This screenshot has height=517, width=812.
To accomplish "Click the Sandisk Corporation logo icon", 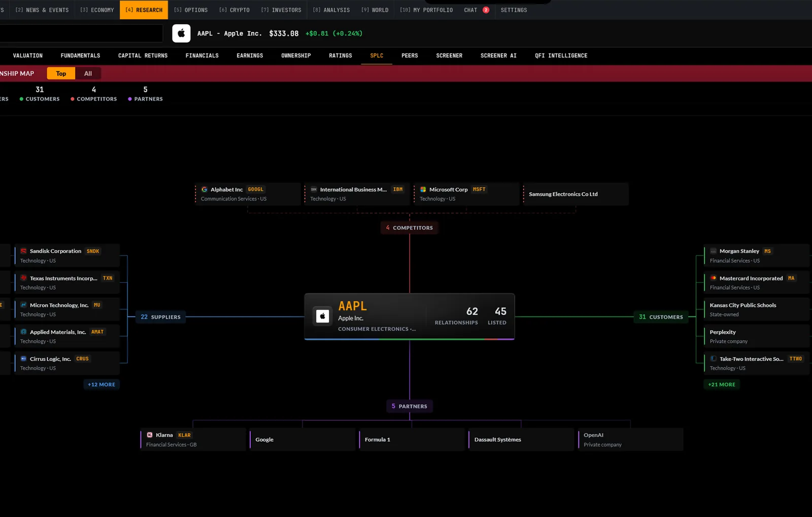I will coord(23,251).
